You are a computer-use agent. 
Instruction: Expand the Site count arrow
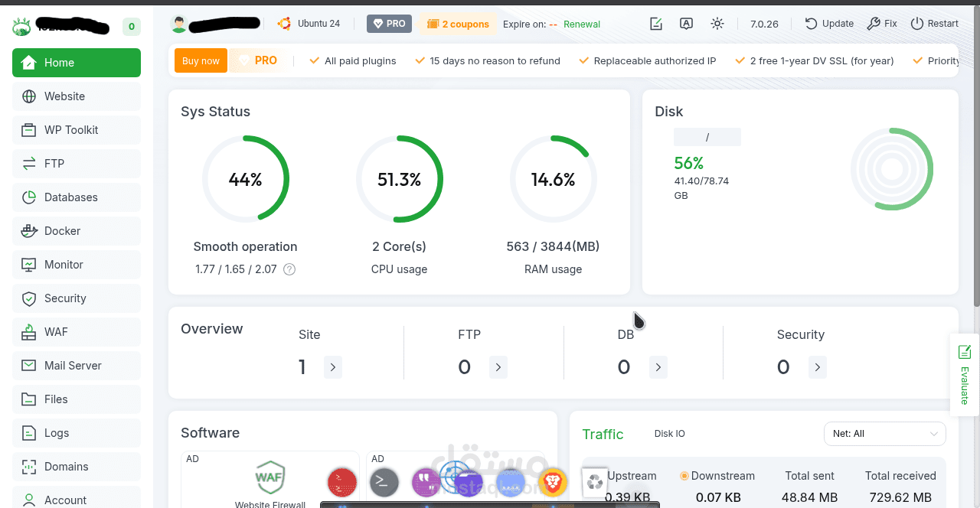[x=333, y=367]
